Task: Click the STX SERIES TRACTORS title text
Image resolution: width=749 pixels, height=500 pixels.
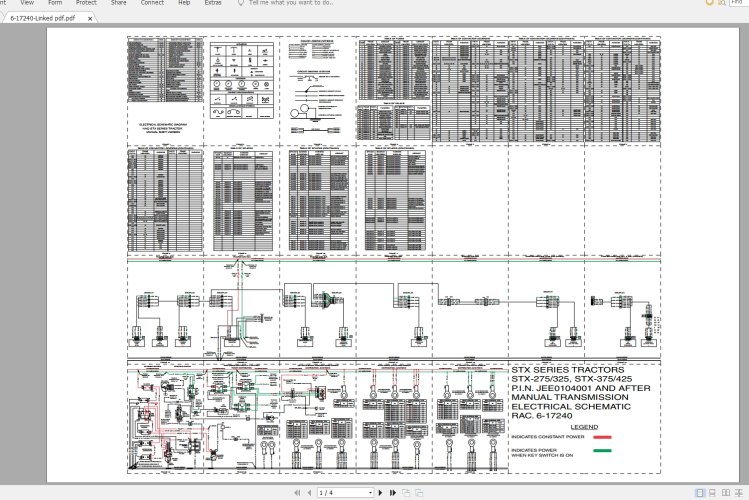Action: coord(567,370)
